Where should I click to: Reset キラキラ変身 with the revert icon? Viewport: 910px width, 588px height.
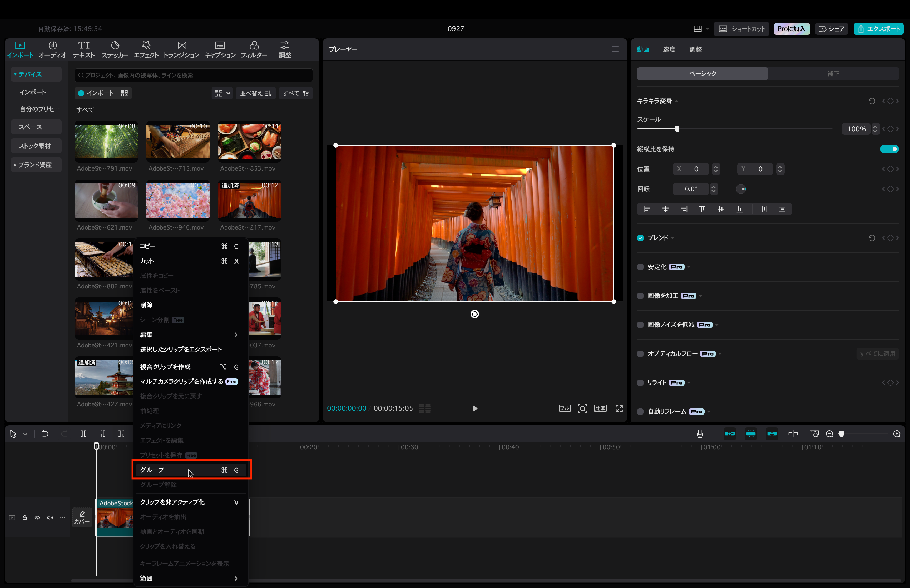872,101
